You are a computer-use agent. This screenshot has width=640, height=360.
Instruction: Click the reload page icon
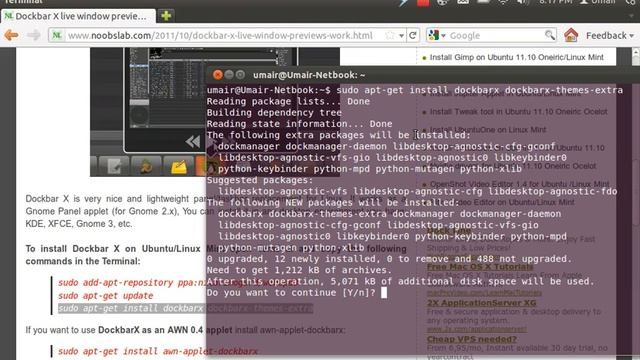[x=413, y=36]
